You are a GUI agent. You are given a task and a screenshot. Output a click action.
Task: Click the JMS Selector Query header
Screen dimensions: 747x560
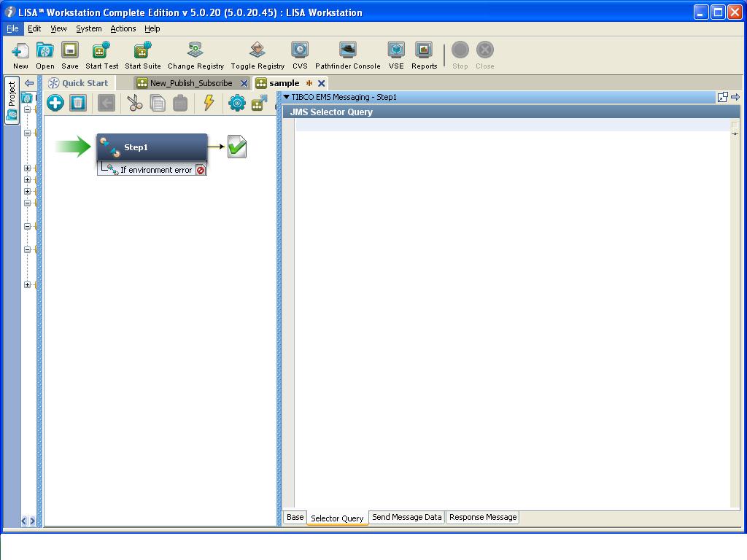[x=511, y=112]
